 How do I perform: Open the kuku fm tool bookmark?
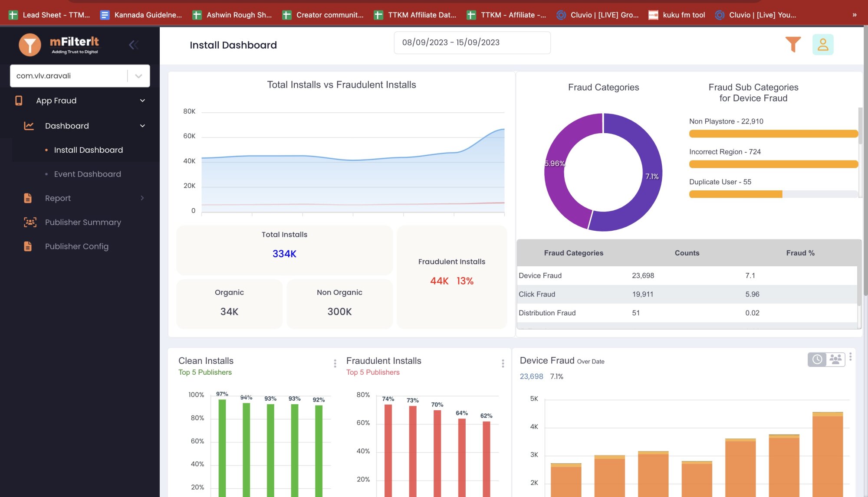point(677,15)
